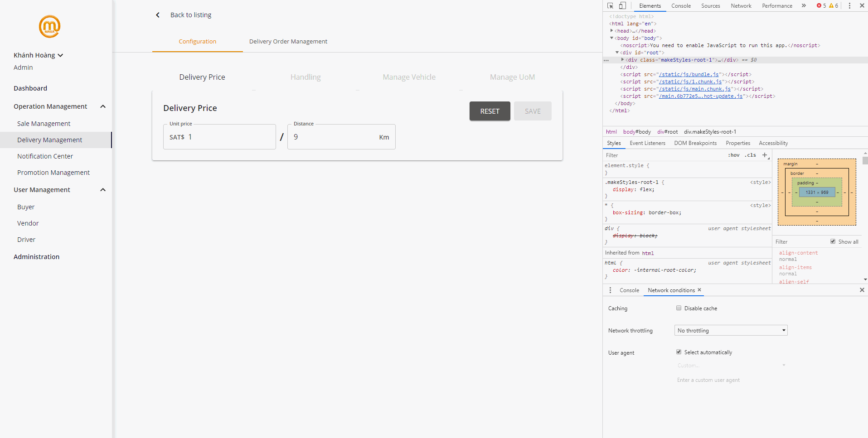Open the DevTools Sources tab

pos(711,6)
